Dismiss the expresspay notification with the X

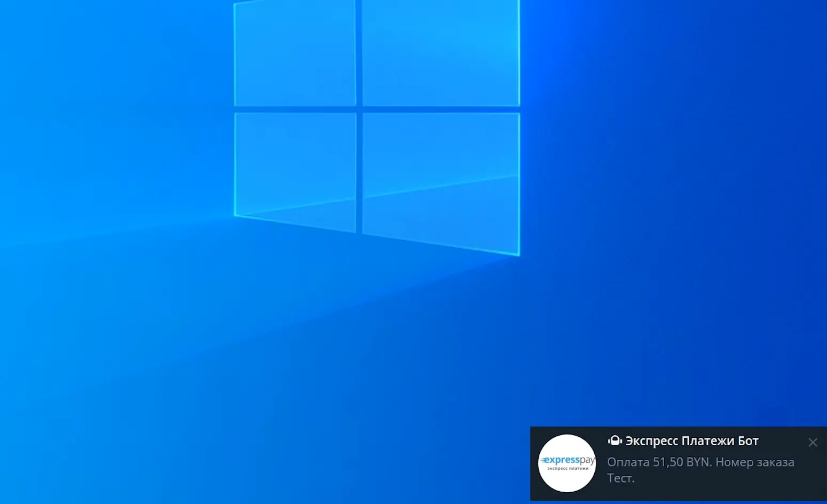(813, 442)
